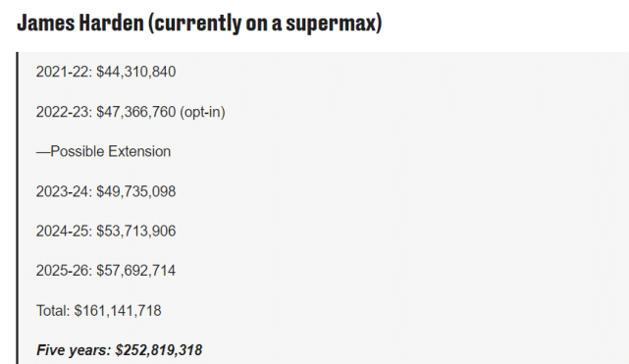Viewport: 629px width, 364px height.
Task: Click the Possible Extension line
Action: 103,151
